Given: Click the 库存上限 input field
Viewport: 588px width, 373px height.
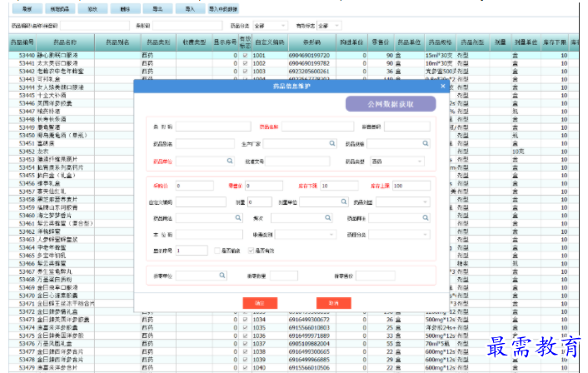Looking at the screenshot, I should (x=411, y=185).
